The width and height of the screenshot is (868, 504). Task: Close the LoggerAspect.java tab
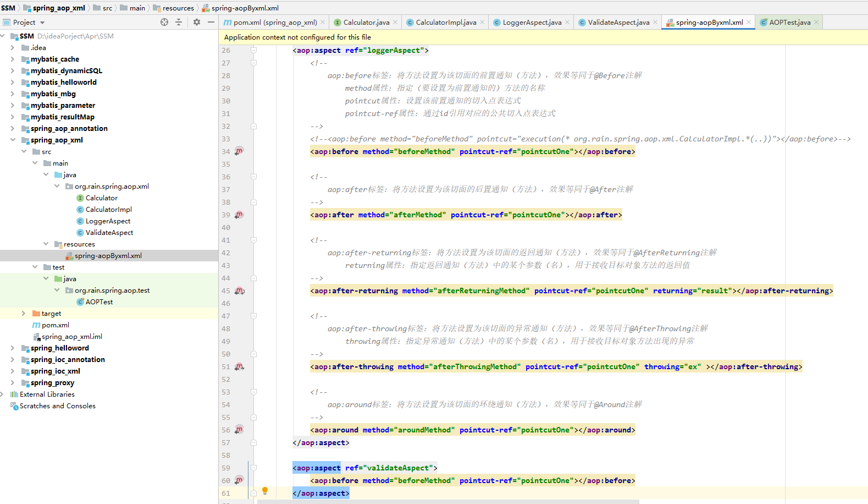pyautogui.click(x=567, y=23)
